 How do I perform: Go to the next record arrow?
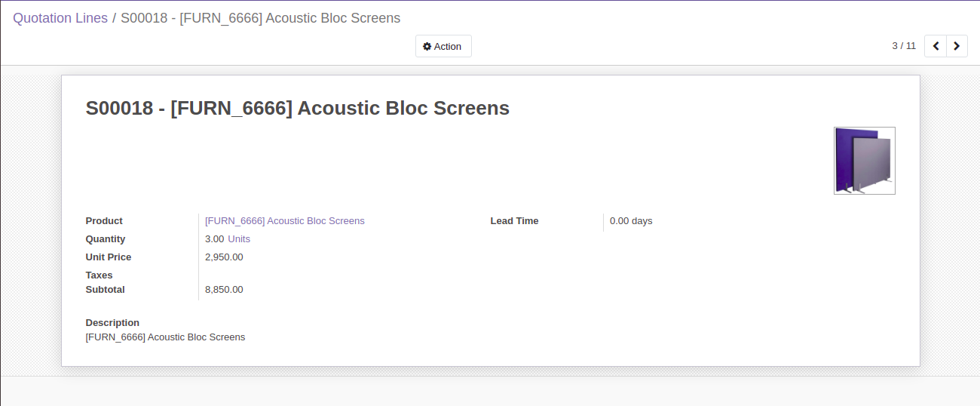pyautogui.click(x=957, y=46)
